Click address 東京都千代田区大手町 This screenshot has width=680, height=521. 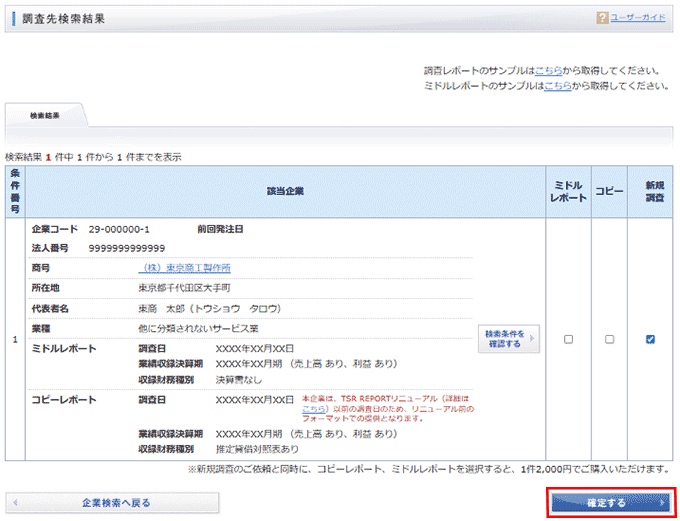[184, 288]
